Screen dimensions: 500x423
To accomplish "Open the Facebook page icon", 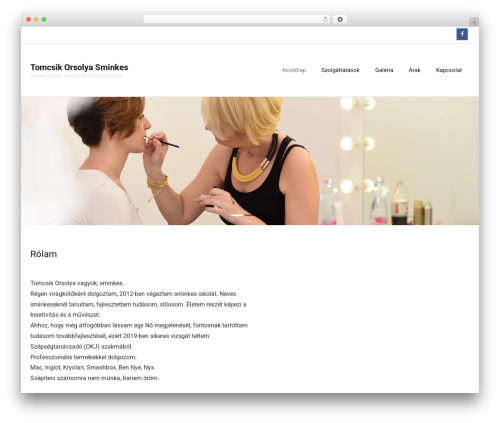I will point(462,34).
